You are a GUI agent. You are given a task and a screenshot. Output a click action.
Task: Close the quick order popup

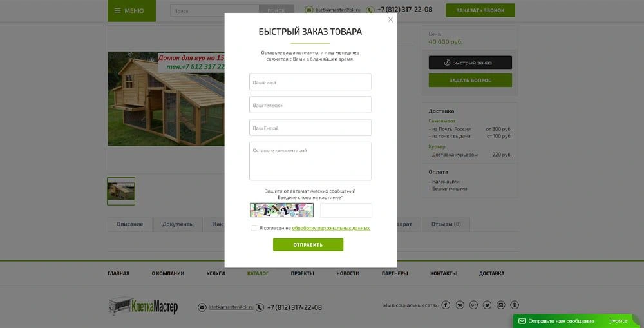390,19
